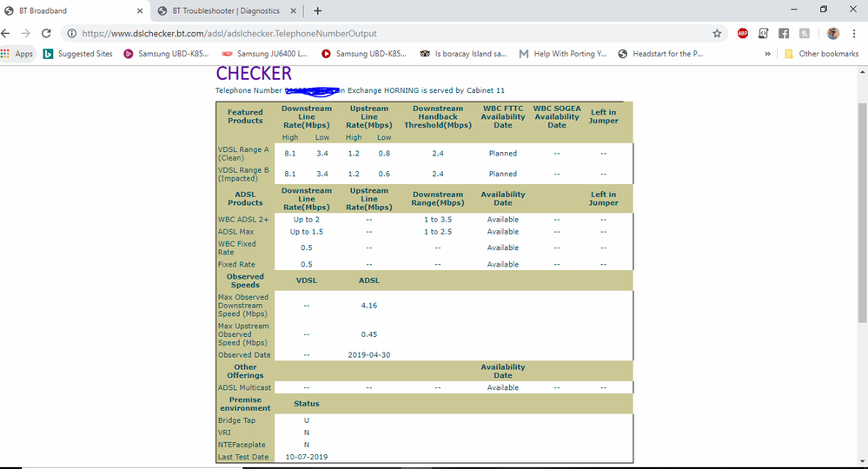
Task: Close the BT Troubleshooter tab
Action: (295, 10)
